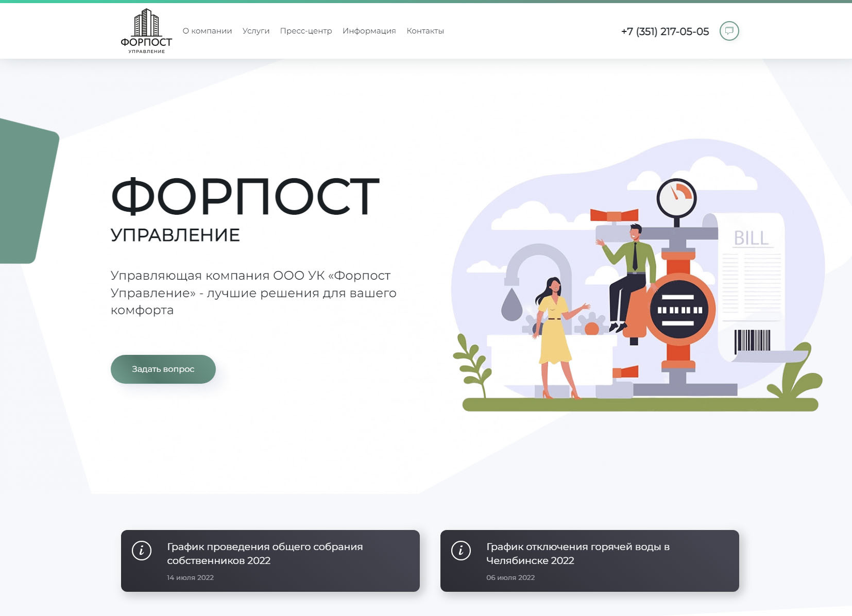Go to Пресс-центр section

[306, 31]
